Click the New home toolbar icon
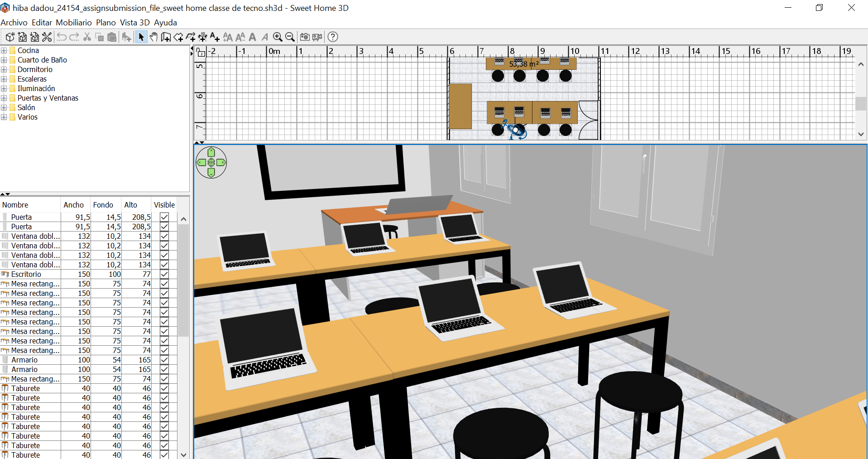The image size is (868, 459). 10,37
